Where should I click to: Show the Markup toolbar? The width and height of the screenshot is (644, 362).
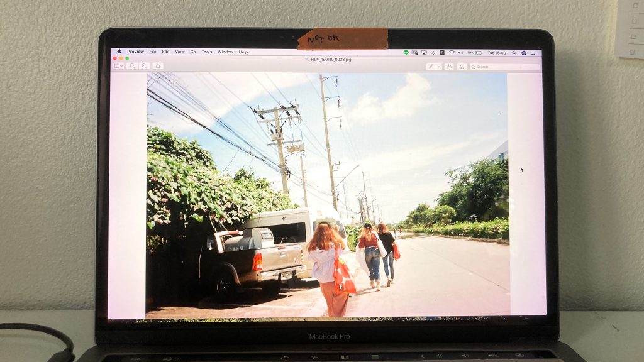[x=462, y=67]
